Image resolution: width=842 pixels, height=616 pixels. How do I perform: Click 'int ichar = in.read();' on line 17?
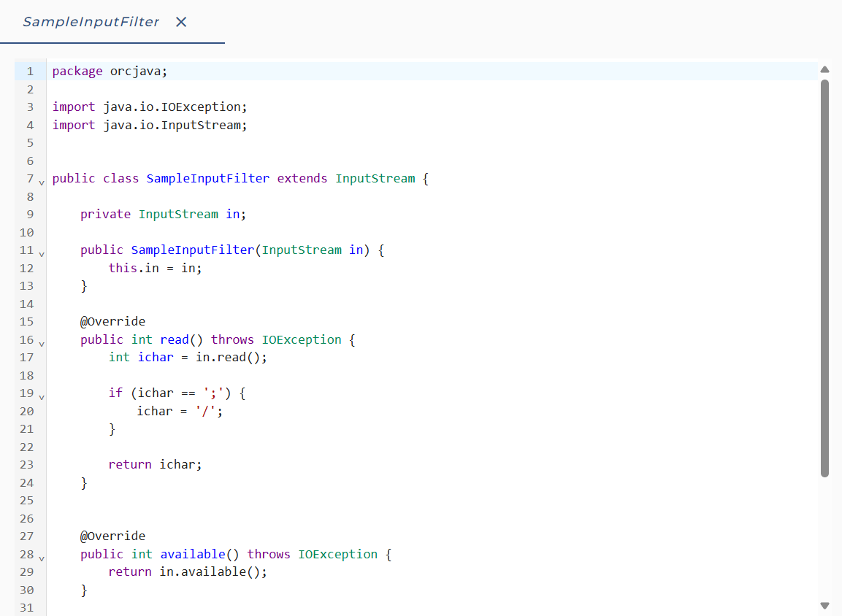click(x=188, y=358)
